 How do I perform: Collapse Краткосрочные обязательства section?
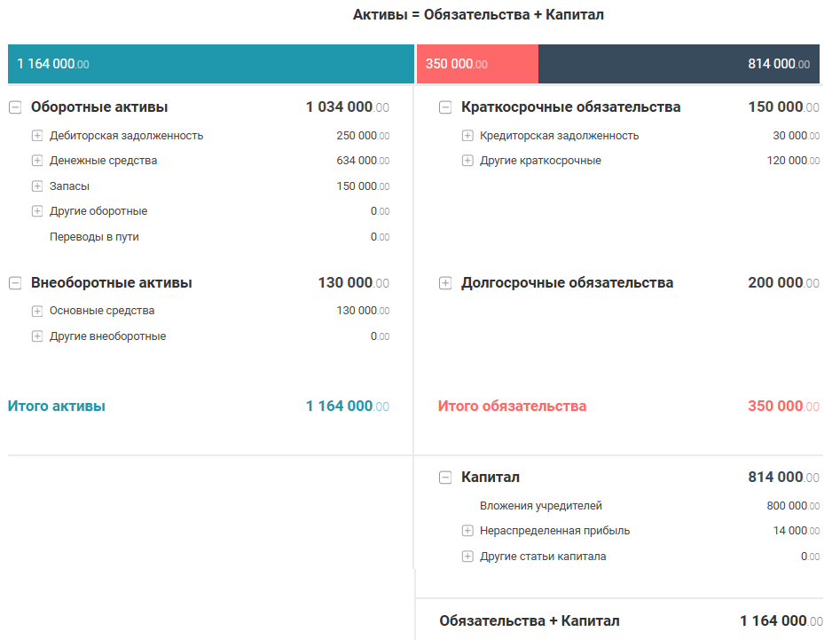click(x=445, y=107)
